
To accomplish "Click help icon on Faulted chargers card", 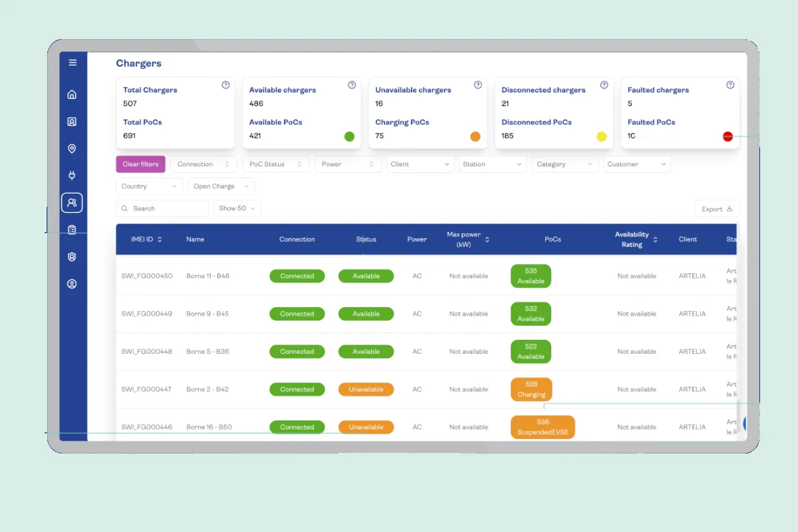I will tap(730, 85).
